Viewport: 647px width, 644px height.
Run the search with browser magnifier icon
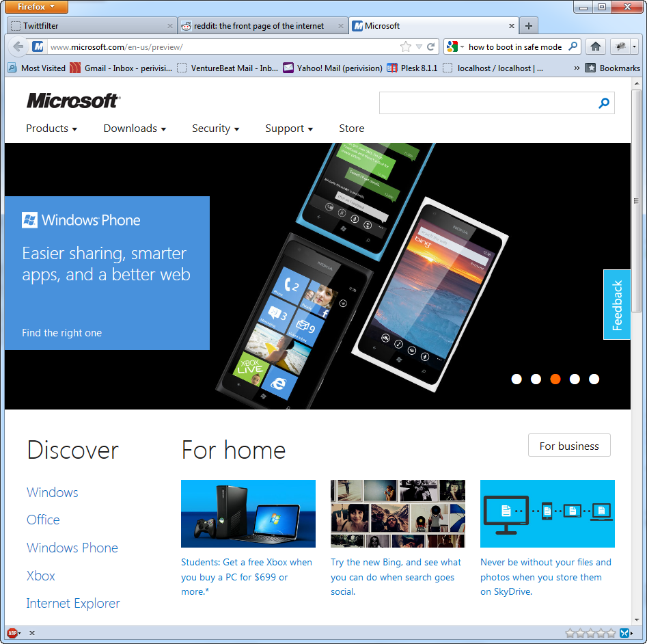click(x=573, y=46)
